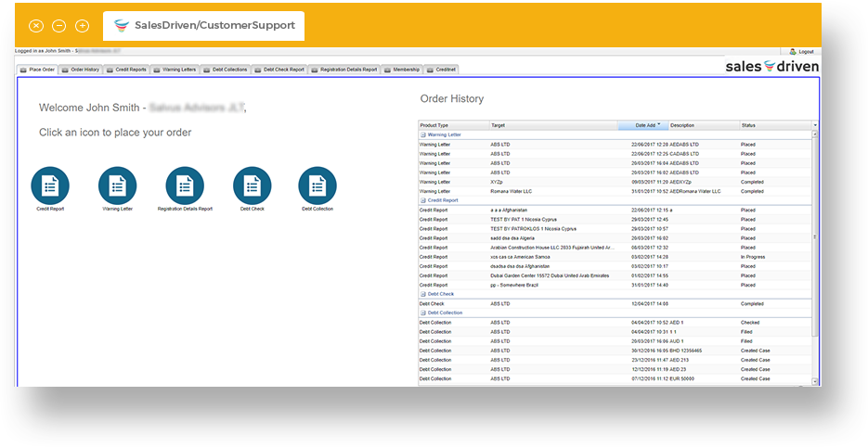This screenshot has width=868, height=447.
Task: Select the sadd dsa dsa Algeria row
Action: [x=615, y=238]
